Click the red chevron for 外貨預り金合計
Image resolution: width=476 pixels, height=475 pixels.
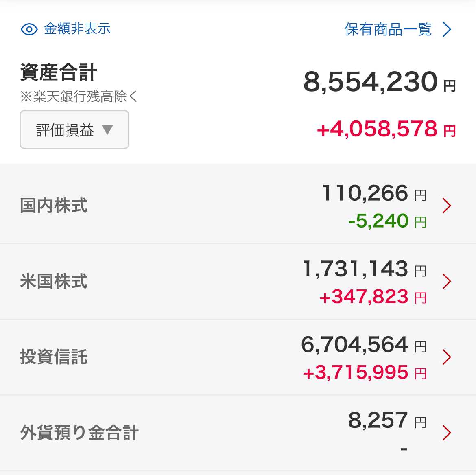[x=447, y=433]
